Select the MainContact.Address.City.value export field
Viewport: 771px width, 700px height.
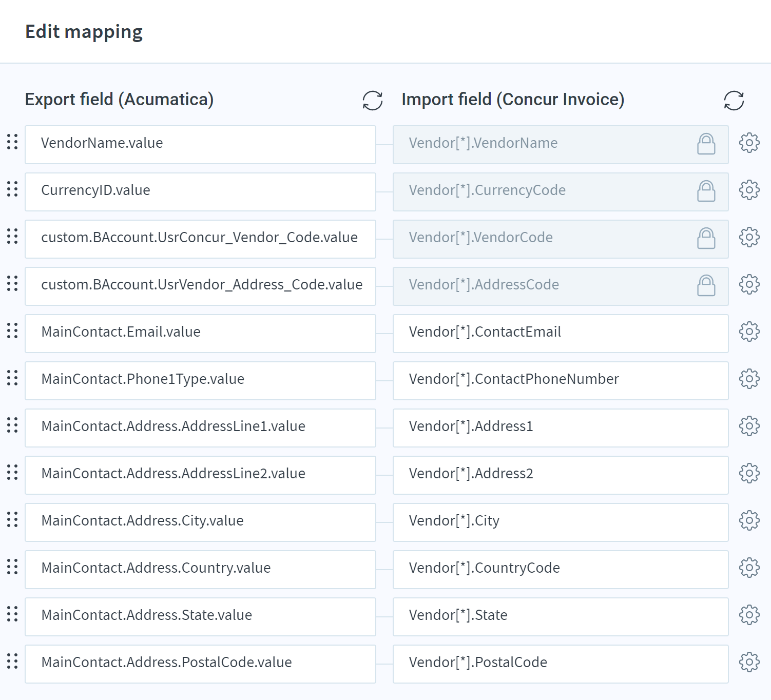coord(200,522)
